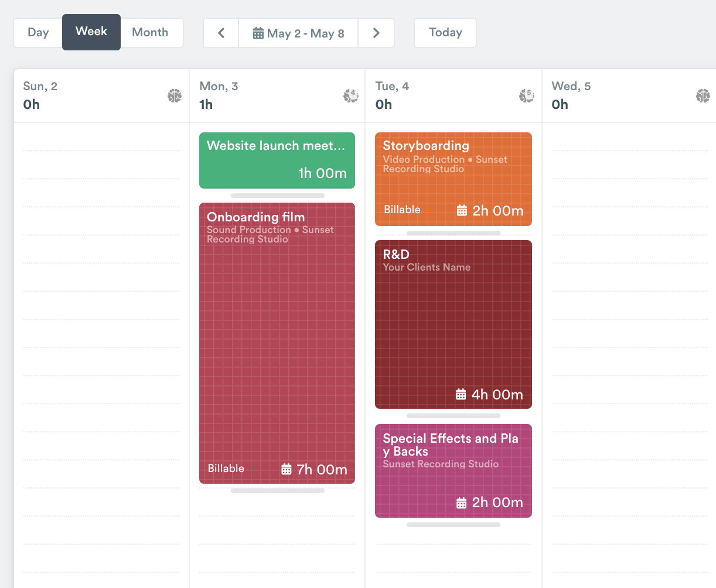Switch to Month view
This screenshot has height=588, width=716.
(x=150, y=33)
